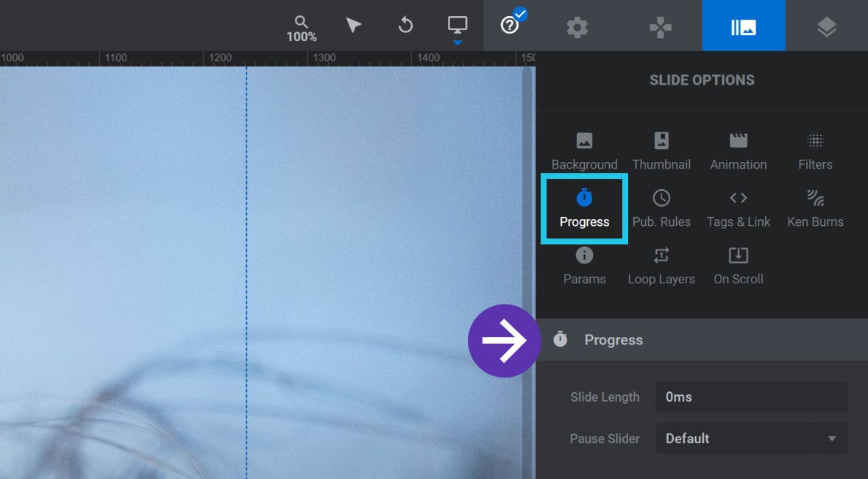Image resolution: width=868 pixels, height=479 pixels.
Task: Open the navigation options arrows tab
Action: click(x=661, y=26)
